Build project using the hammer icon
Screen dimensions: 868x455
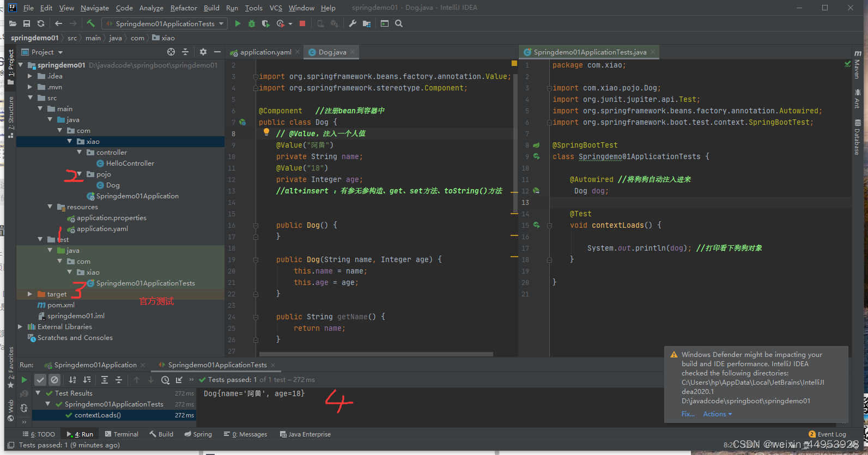91,24
